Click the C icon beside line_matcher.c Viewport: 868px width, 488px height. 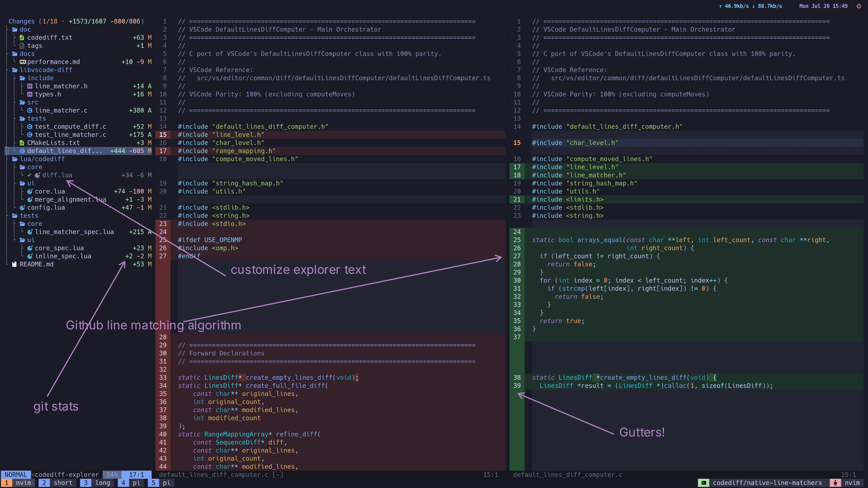pyautogui.click(x=30, y=110)
